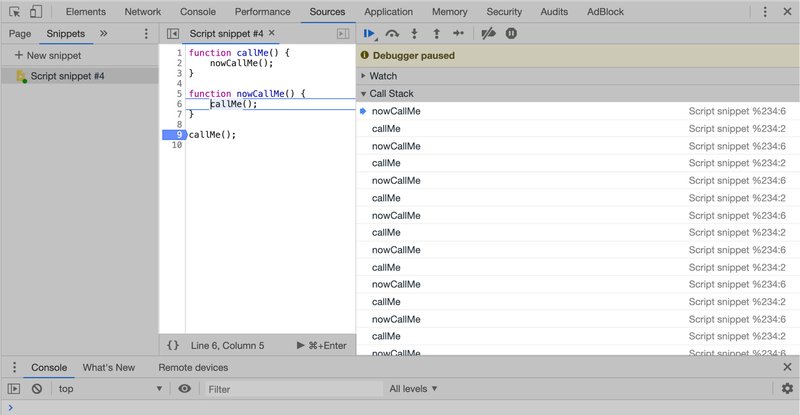Open the Audits tab
This screenshot has height=415, width=800.
pyautogui.click(x=554, y=11)
